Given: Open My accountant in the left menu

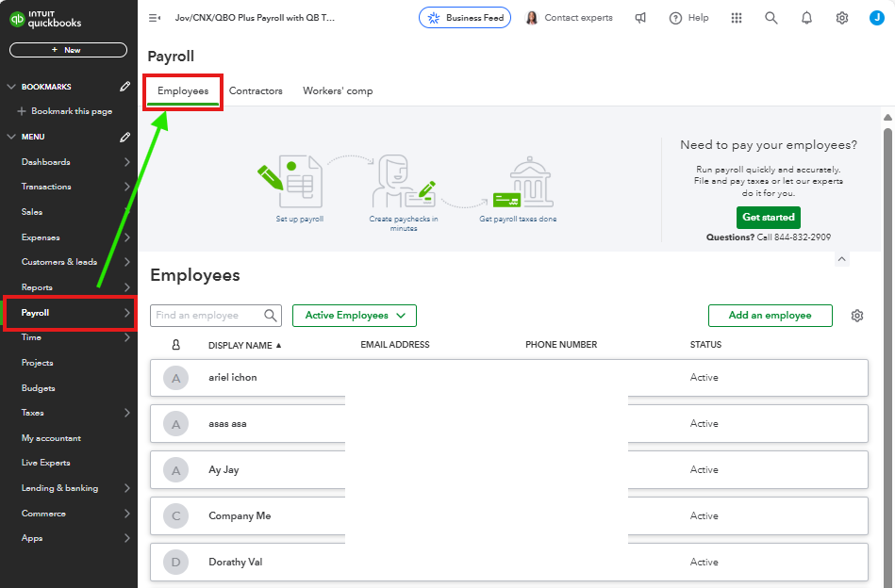Looking at the screenshot, I should click(x=51, y=438).
